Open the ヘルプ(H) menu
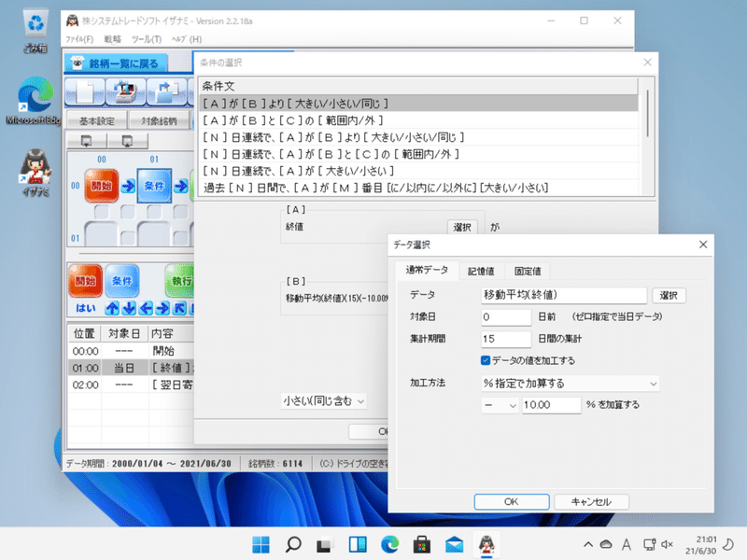This screenshot has width=747, height=560. point(187,39)
